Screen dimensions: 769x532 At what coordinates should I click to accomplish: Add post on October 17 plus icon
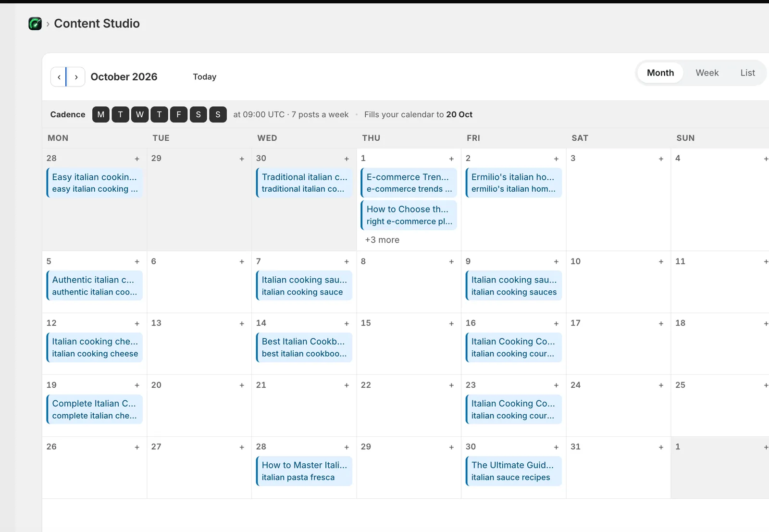661,323
